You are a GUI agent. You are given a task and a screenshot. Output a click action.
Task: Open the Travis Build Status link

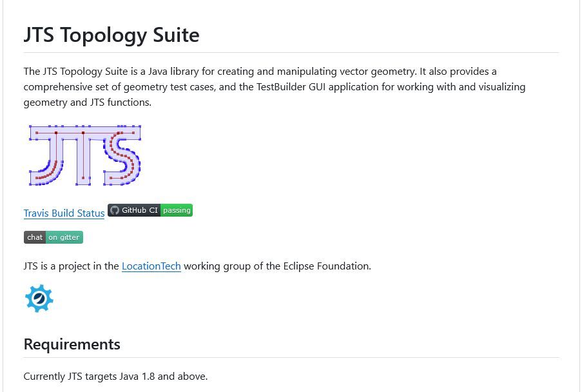tap(64, 213)
